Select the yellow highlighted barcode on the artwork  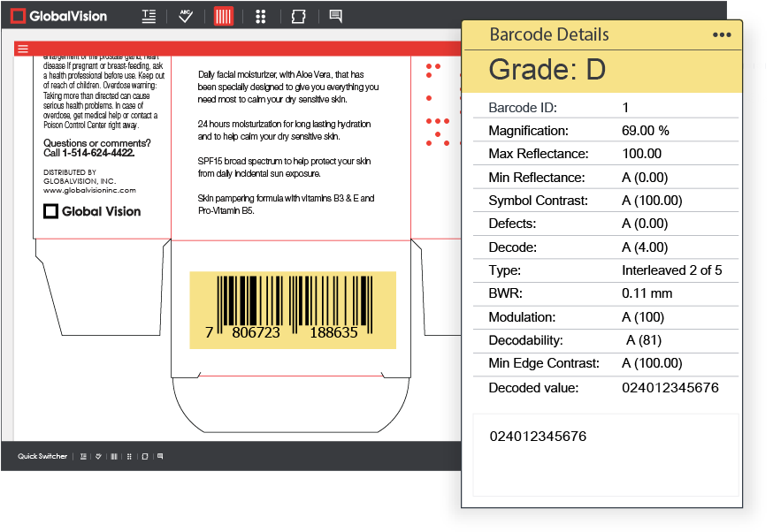293,309
